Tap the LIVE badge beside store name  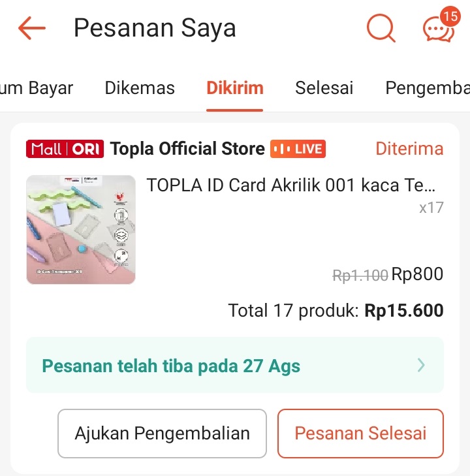(x=298, y=149)
